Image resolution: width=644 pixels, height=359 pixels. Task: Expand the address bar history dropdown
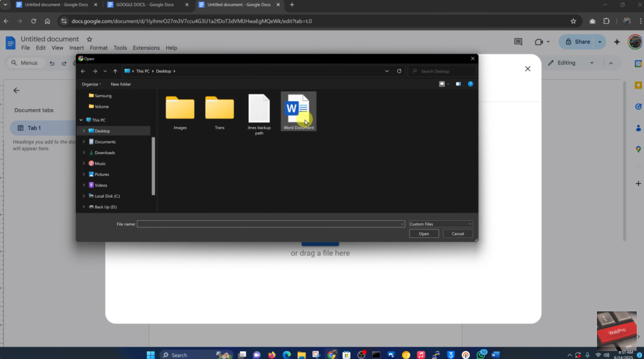[387, 71]
